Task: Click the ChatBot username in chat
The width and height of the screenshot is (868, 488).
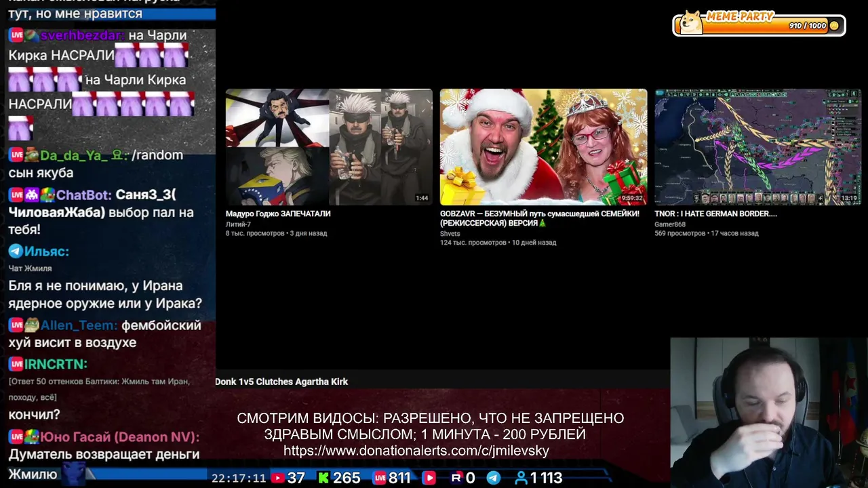Action: (x=83, y=195)
